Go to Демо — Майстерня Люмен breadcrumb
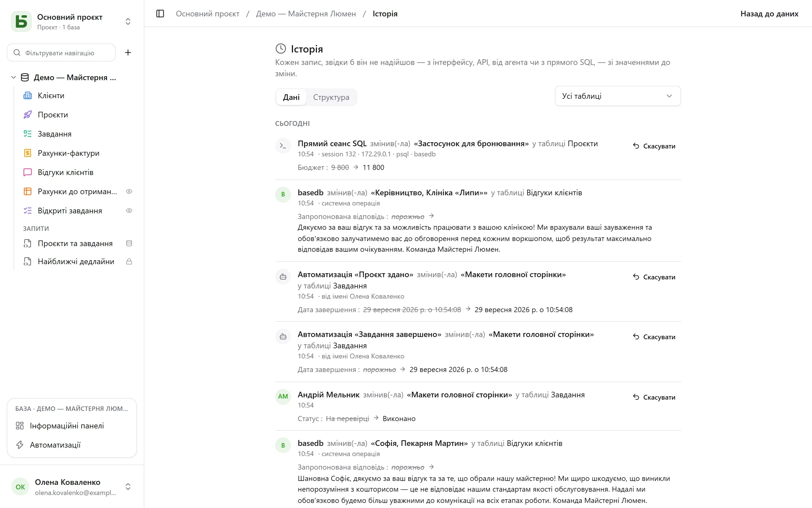The width and height of the screenshot is (812, 508). click(306, 14)
